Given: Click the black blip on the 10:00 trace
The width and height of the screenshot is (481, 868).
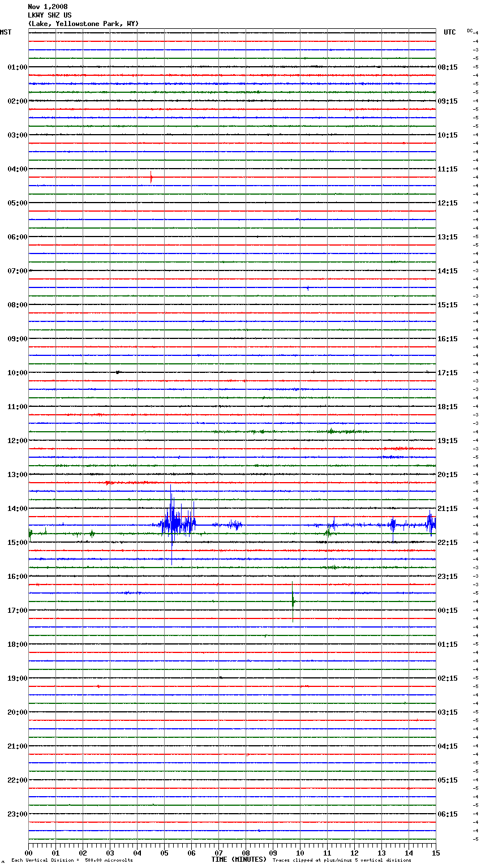Looking at the screenshot, I should click(117, 372).
